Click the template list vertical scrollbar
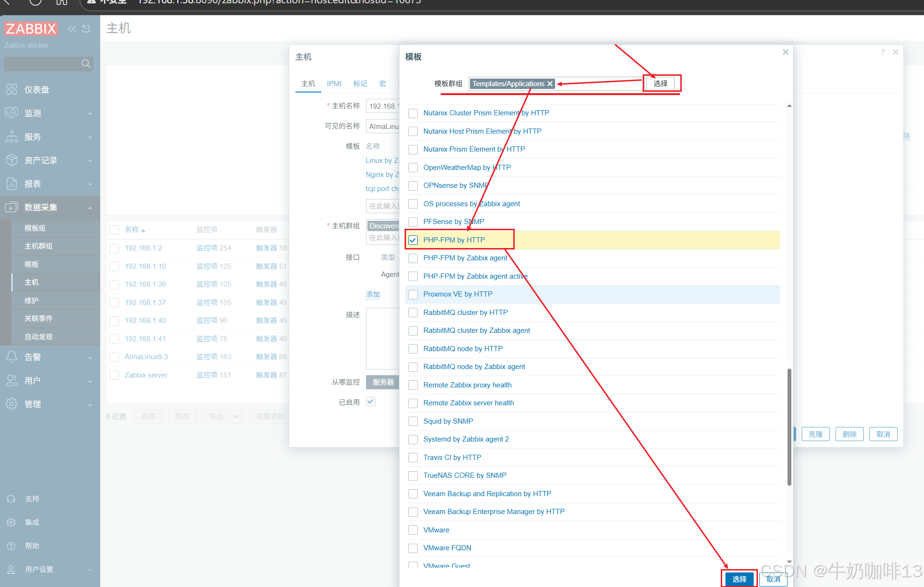Viewport: 924px width, 587px height. coord(789,426)
